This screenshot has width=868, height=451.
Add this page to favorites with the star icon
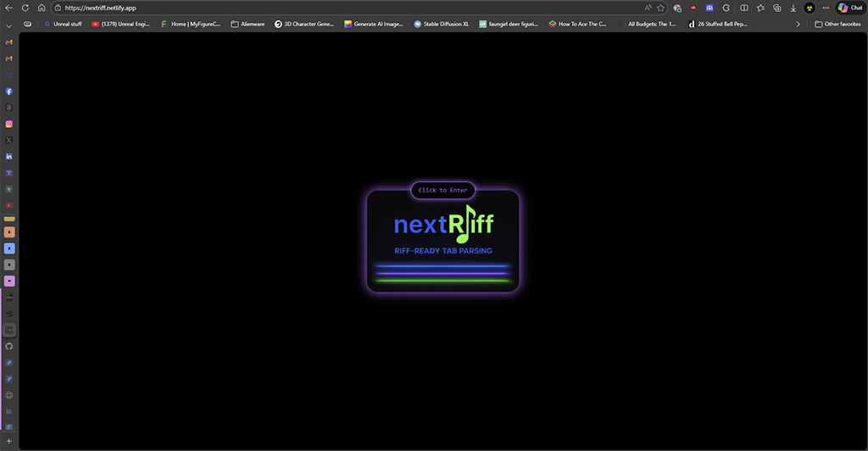[x=660, y=8]
